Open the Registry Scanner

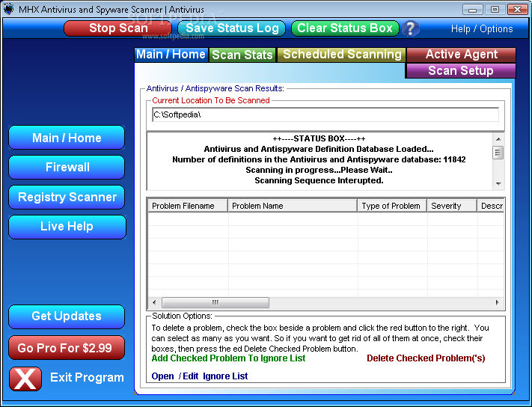(67, 197)
